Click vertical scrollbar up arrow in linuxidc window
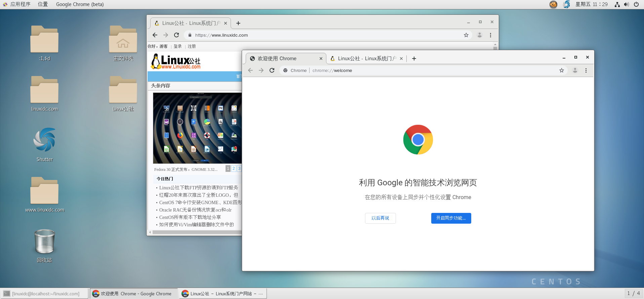644x299 pixels. 495,44
